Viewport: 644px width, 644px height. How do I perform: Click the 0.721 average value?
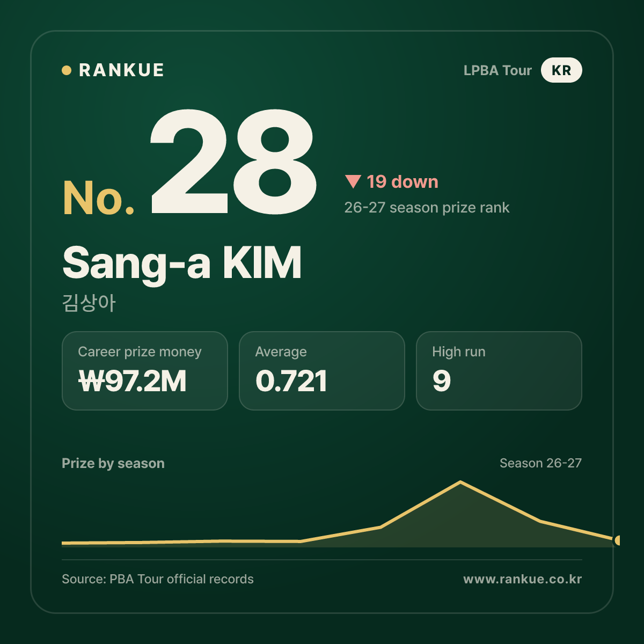click(x=291, y=381)
